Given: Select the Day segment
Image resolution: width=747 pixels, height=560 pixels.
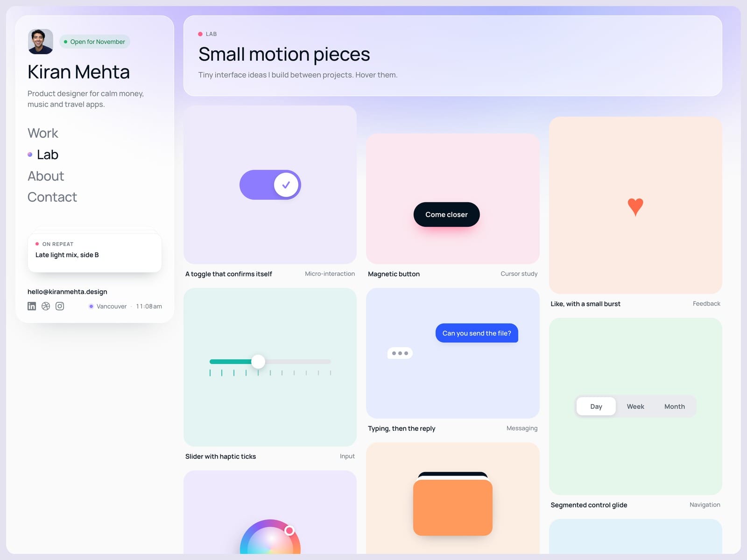Looking at the screenshot, I should [x=596, y=406].
